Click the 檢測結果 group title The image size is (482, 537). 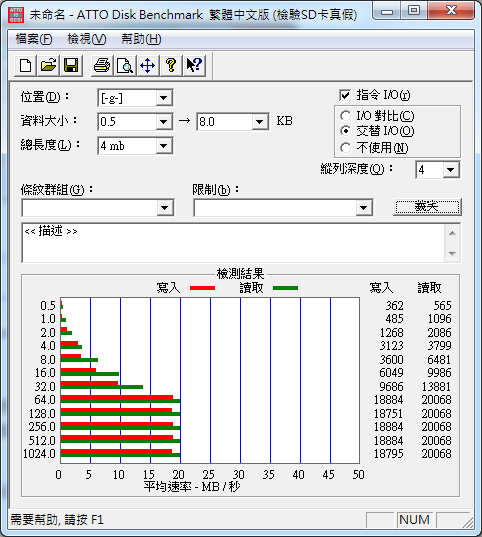pyautogui.click(x=240, y=274)
